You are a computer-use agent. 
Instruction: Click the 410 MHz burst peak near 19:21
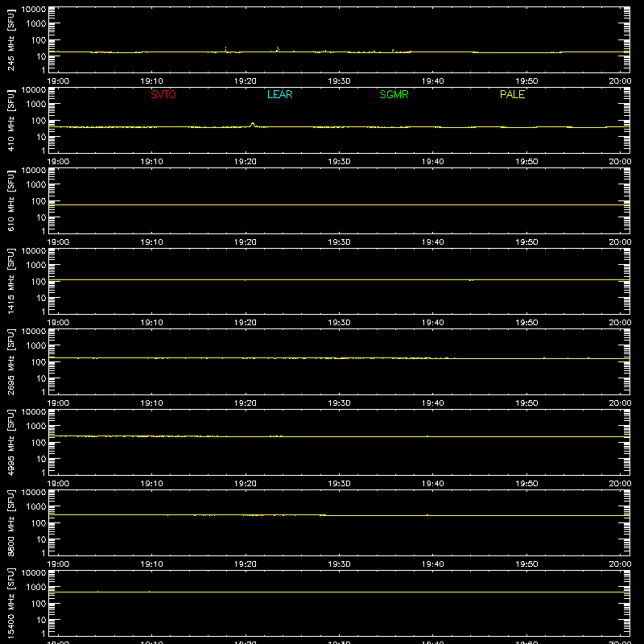coord(253,124)
